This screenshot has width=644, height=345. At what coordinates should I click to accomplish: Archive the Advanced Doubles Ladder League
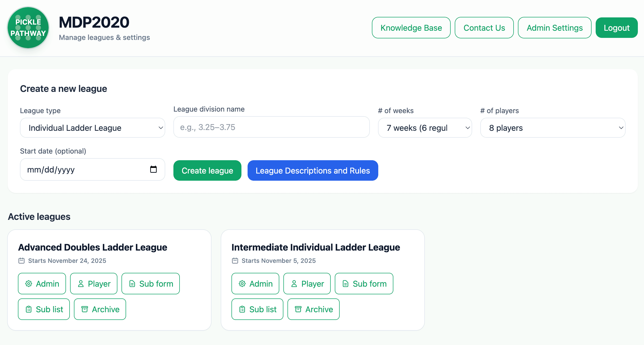pos(99,309)
